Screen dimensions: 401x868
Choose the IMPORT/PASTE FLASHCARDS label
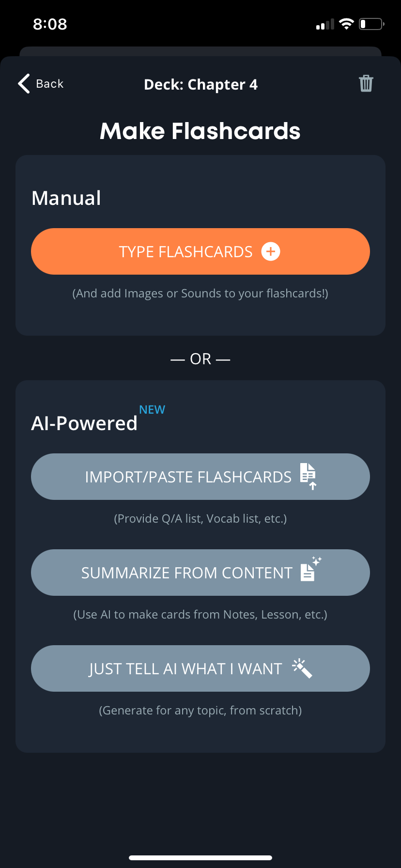coord(188,477)
